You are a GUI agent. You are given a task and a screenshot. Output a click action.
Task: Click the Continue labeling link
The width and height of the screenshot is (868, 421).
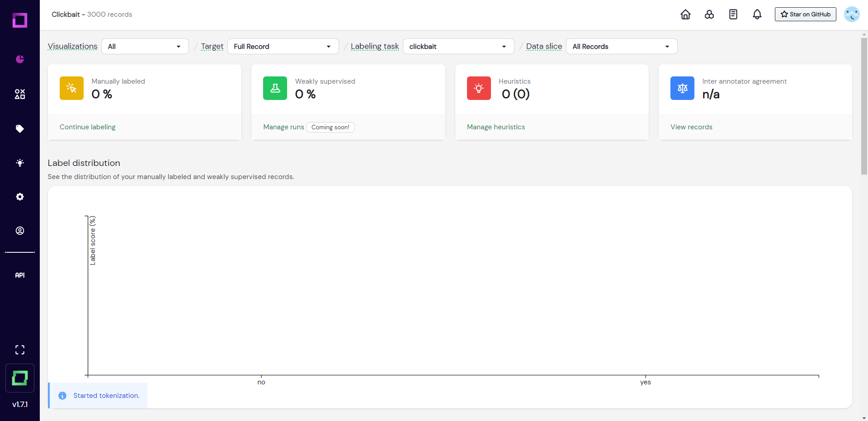pyautogui.click(x=88, y=127)
